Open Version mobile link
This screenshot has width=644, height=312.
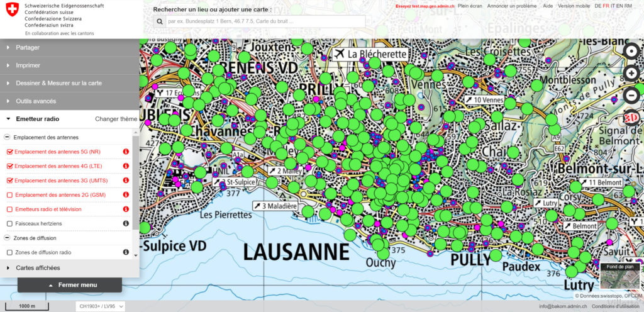[x=574, y=6]
